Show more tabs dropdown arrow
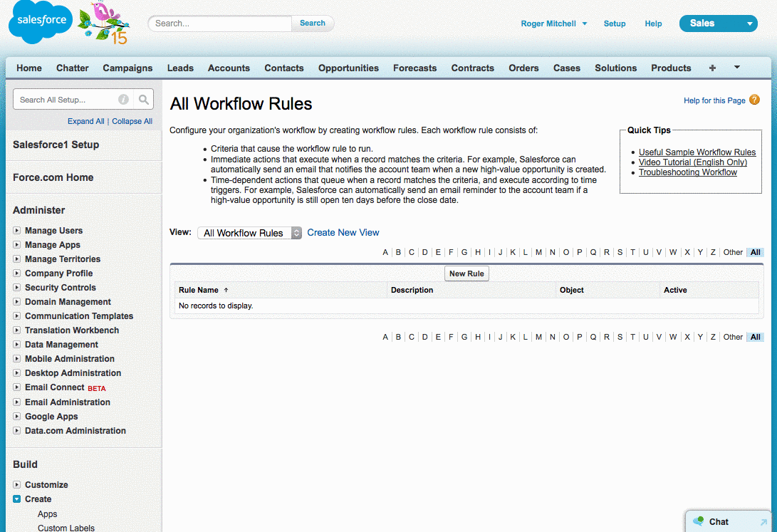 tap(737, 68)
